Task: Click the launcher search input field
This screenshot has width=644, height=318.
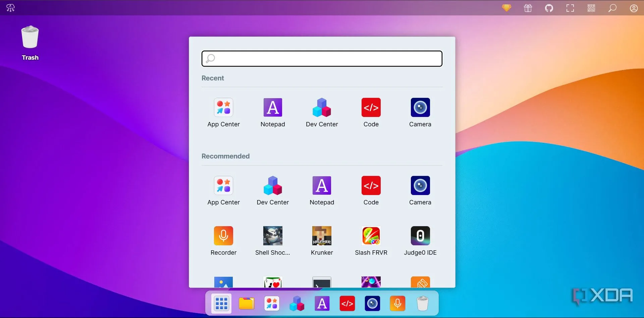Action: [322, 59]
